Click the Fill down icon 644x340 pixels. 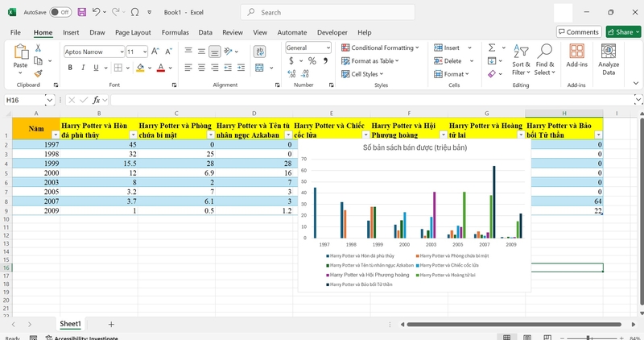492,61
